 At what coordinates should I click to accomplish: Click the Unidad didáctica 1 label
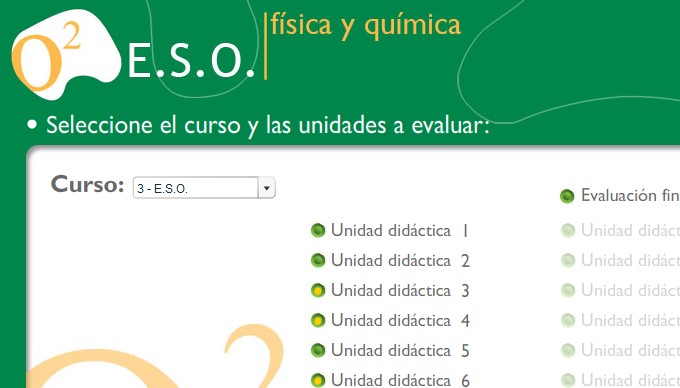(400, 230)
